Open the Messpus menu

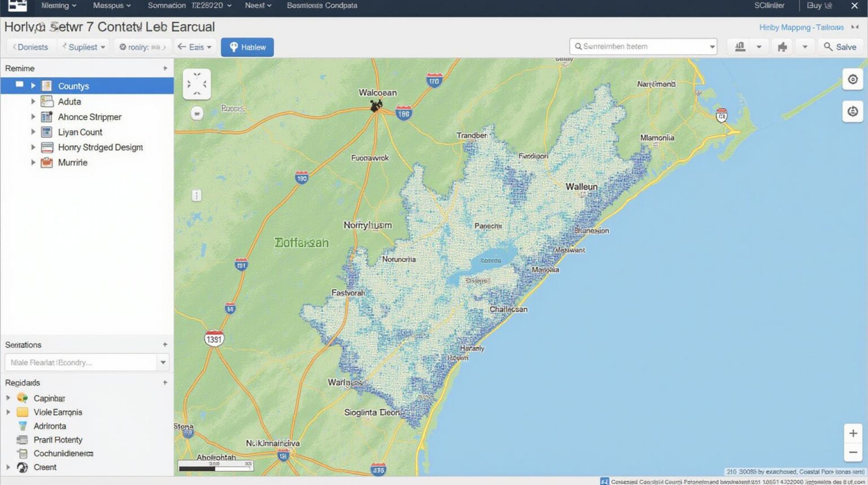[111, 6]
